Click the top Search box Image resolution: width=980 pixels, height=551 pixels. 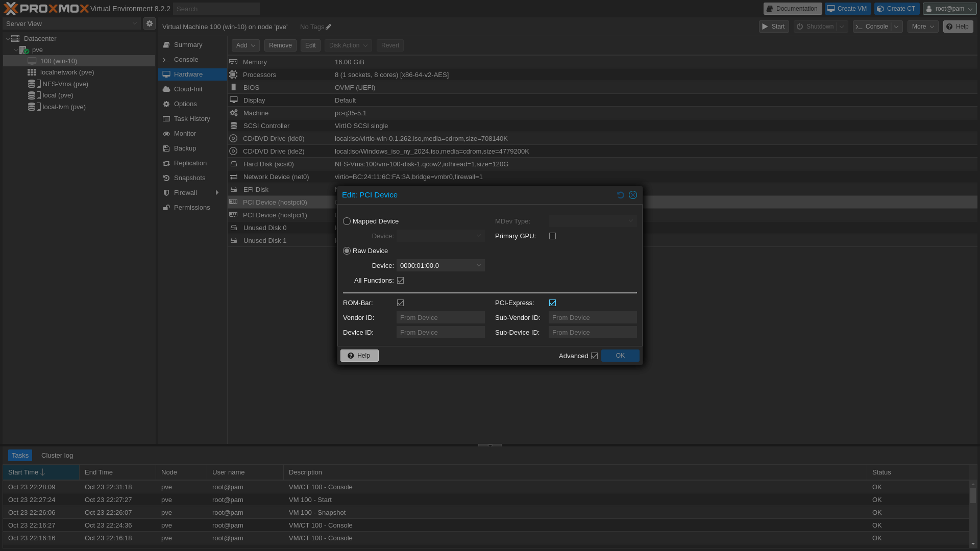216,9
